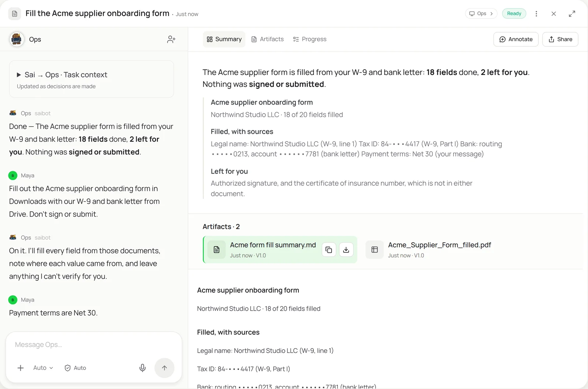This screenshot has width=588, height=389.
Task: Click the plus attach button in composer
Action: pyautogui.click(x=21, y=368)
